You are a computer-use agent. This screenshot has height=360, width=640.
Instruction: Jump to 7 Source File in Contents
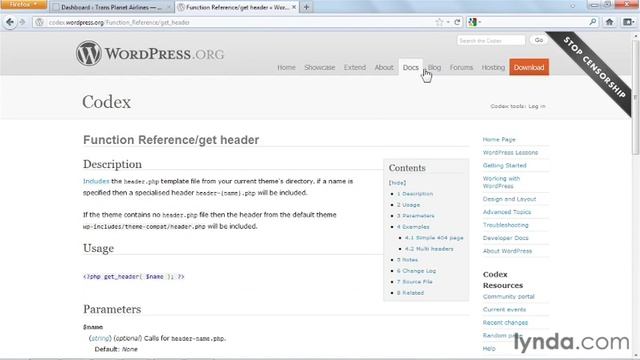(x=415, y=282)
